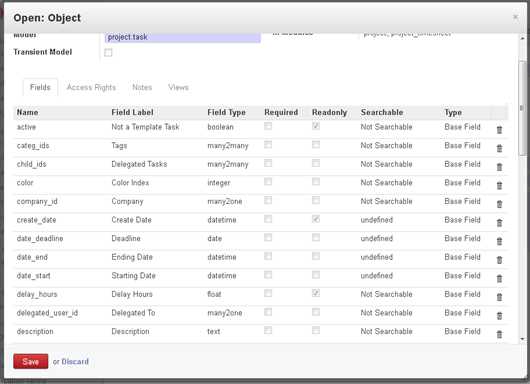Screen dimensions: 530x384
Task: Select the Ending Date label cell
Action: 132,257
